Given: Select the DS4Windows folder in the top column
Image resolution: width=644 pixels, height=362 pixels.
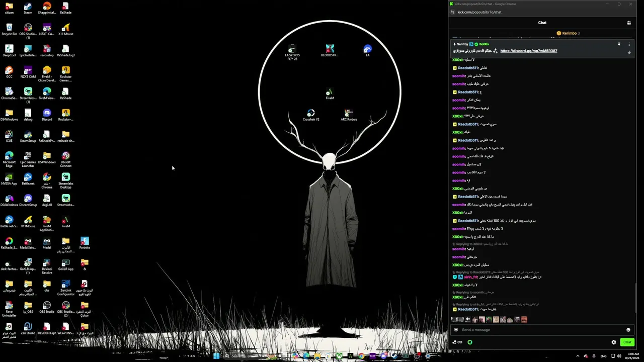Looking at the screenshot, I should point(9,115).
